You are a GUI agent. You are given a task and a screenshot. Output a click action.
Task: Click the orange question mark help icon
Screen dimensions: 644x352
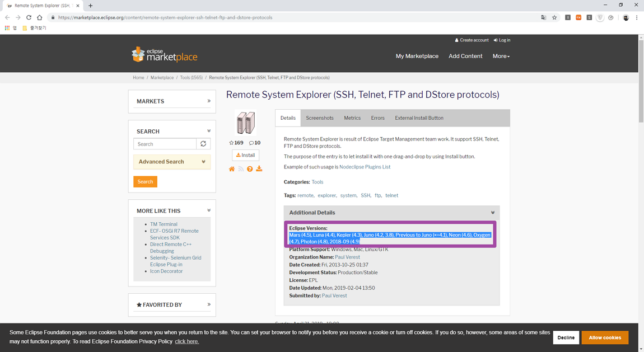tap(250, 169)
